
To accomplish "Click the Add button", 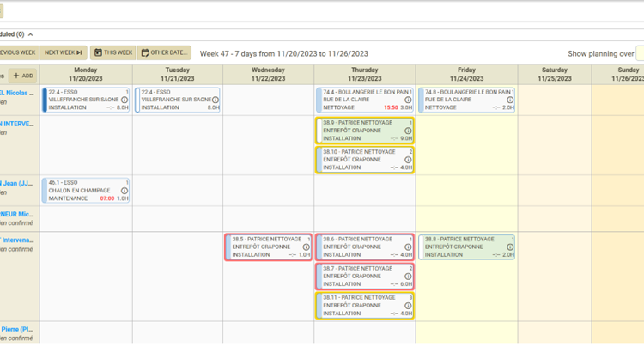I will 22,76.
